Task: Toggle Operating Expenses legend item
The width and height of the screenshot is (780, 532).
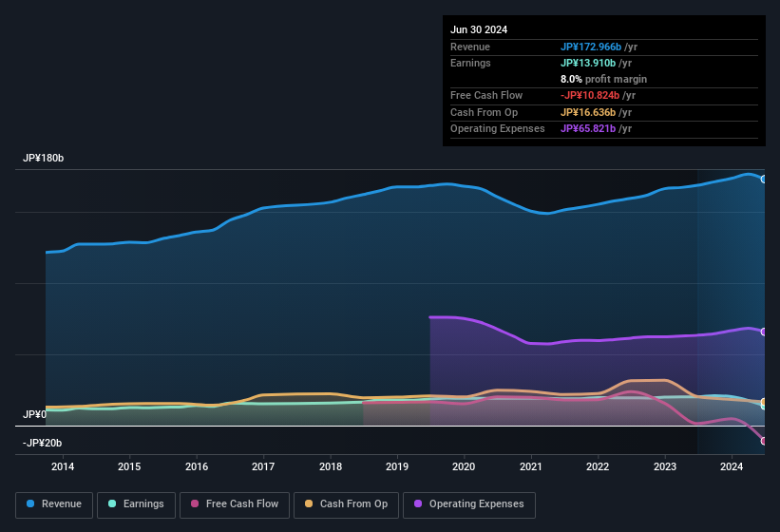Action: [x=469, y=504]
